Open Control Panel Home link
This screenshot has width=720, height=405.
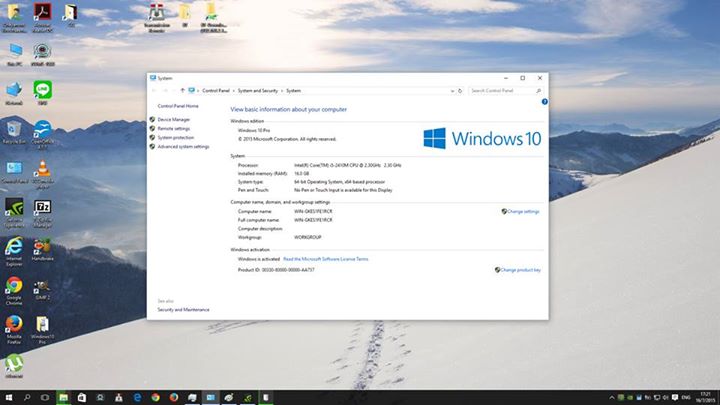[x=178, y=106]
